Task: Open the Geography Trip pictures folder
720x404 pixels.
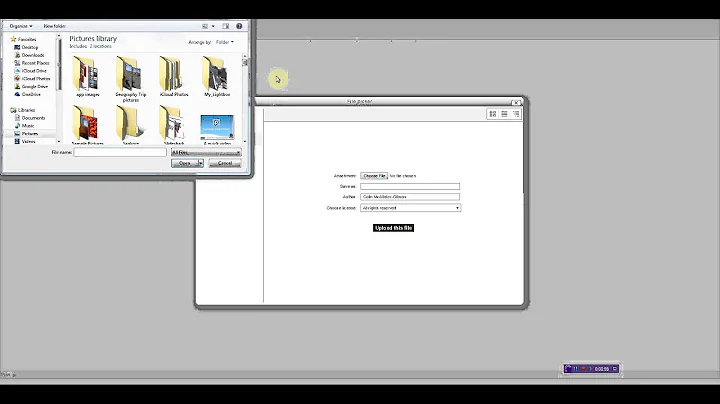Action: (130, 79)
